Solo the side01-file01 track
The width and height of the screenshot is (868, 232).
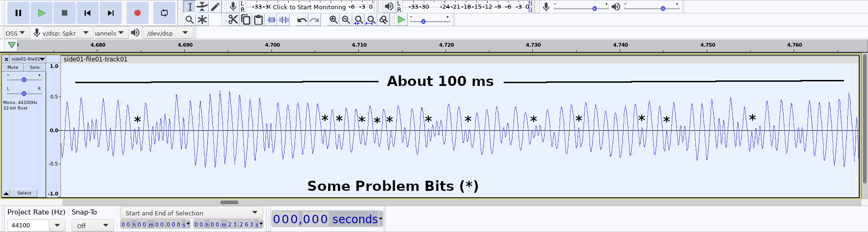coord(35,67)
